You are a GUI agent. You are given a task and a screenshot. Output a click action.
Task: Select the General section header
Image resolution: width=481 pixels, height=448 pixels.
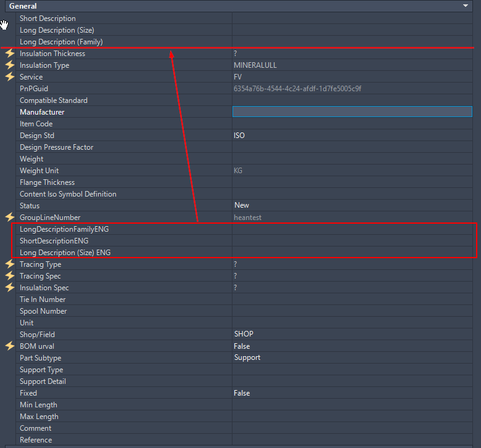click(239, 6)
